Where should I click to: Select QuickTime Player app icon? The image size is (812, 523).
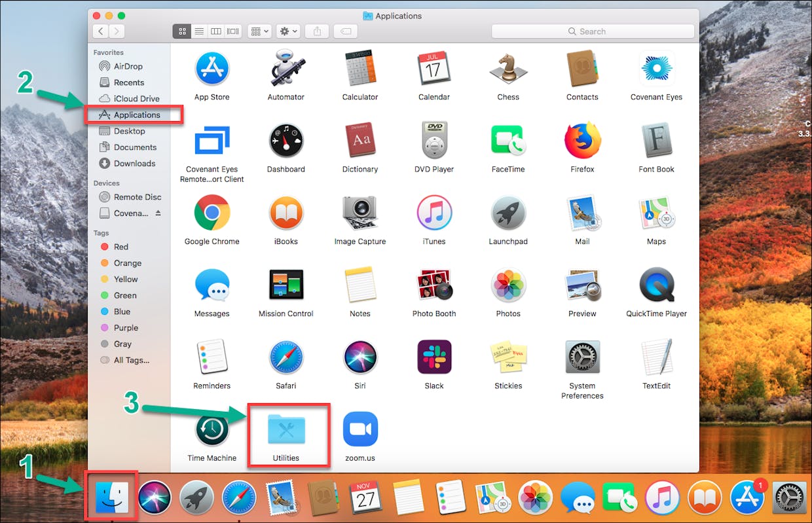pyautogui.click(x=656, y=285)
